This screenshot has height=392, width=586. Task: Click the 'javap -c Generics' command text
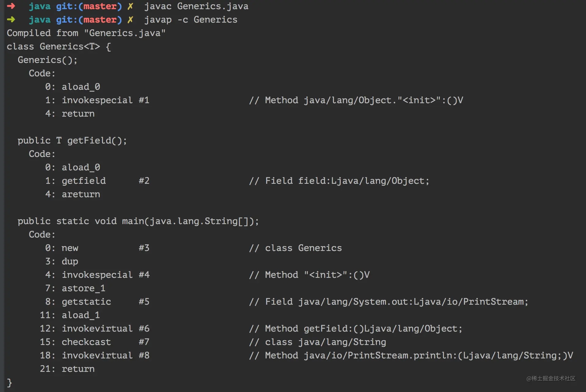[191, 20]
